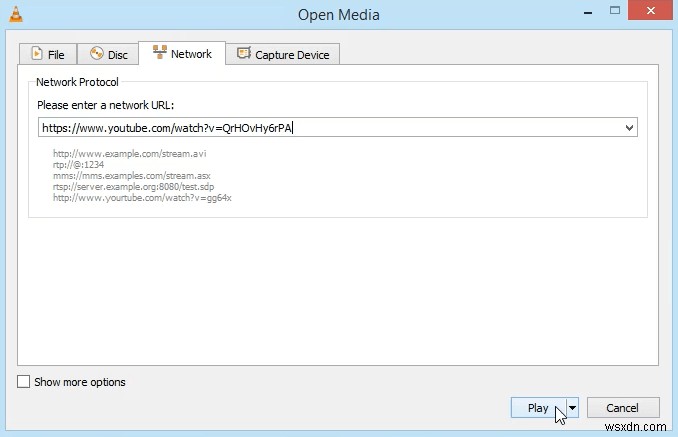Switch to the File tab
Screen dimensions: 678x437
pyautogui.click(x=49, y=55)
